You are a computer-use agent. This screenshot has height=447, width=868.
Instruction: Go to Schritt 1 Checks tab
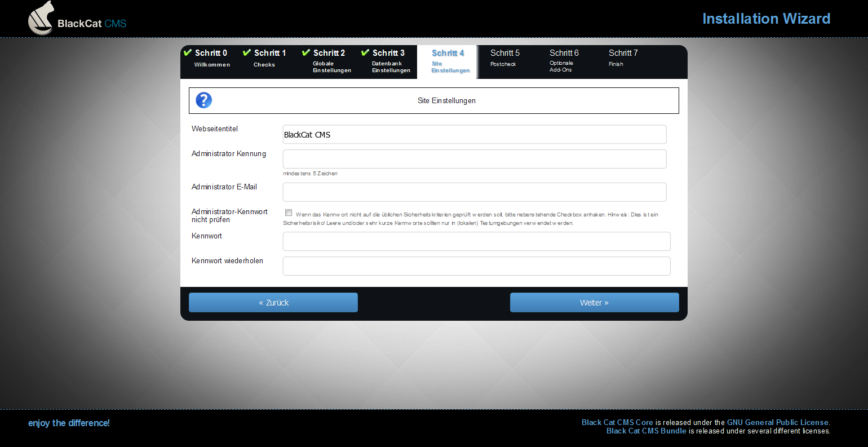(269, 62)
